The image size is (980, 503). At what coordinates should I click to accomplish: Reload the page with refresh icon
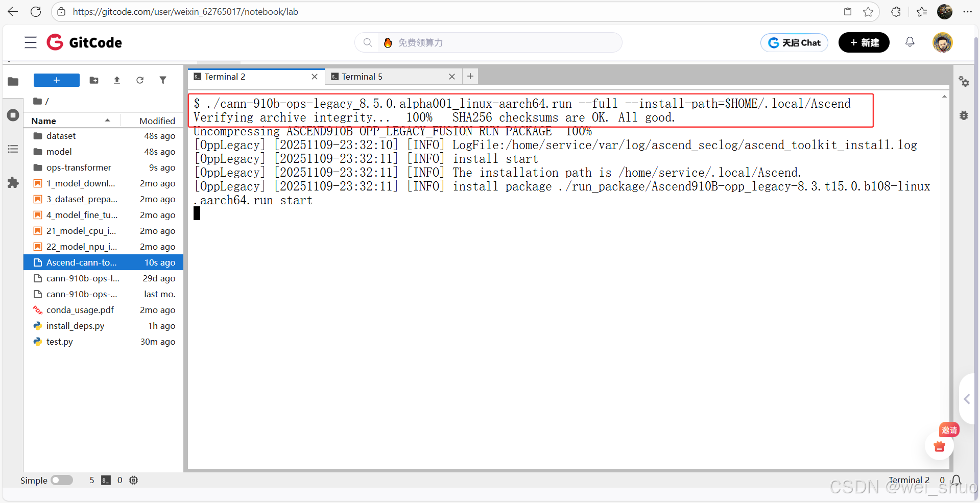36,12
